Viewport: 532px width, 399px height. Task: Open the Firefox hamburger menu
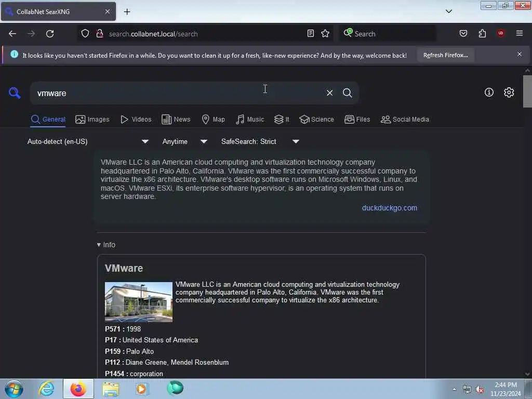[x=520, y=33]
